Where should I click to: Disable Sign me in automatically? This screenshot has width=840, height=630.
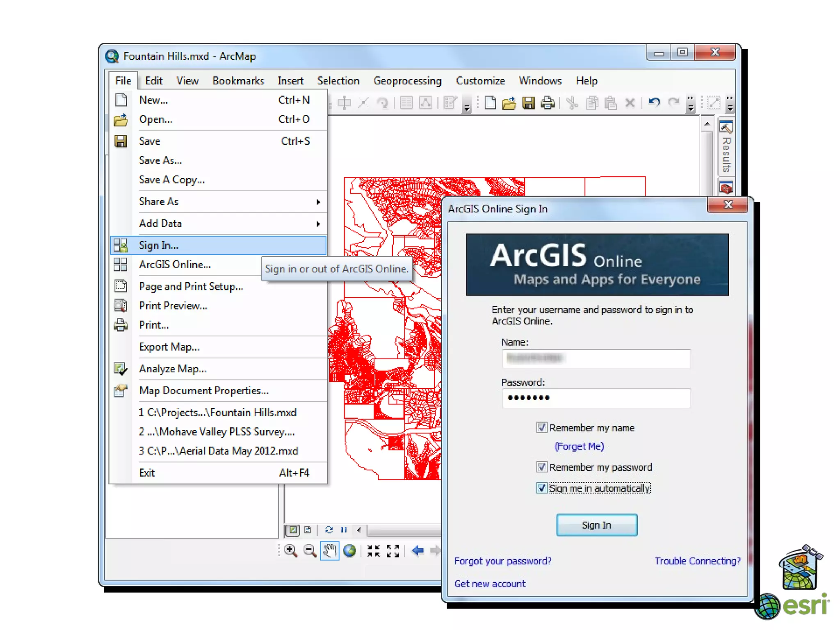[x=541, y=488]
